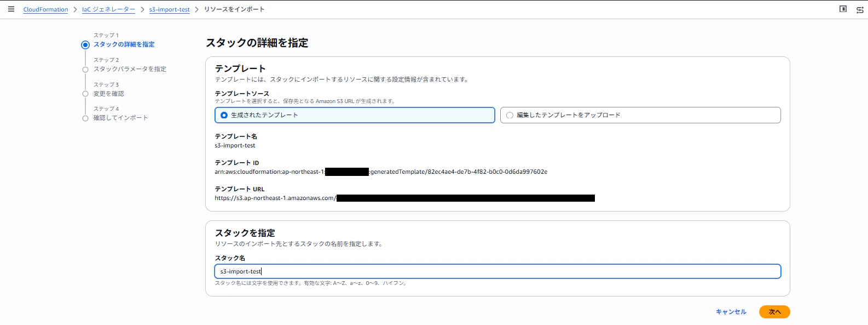Image resolution: width=868 pixels, height=325 pixels.
Task: Click the preferences icon in the top-right corner
Action: [860, 10]
